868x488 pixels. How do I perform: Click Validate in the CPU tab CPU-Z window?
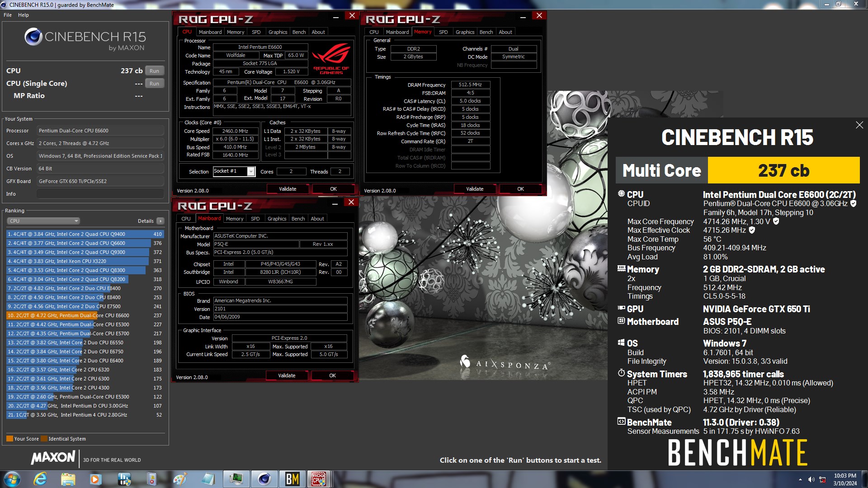pos(288,189)
